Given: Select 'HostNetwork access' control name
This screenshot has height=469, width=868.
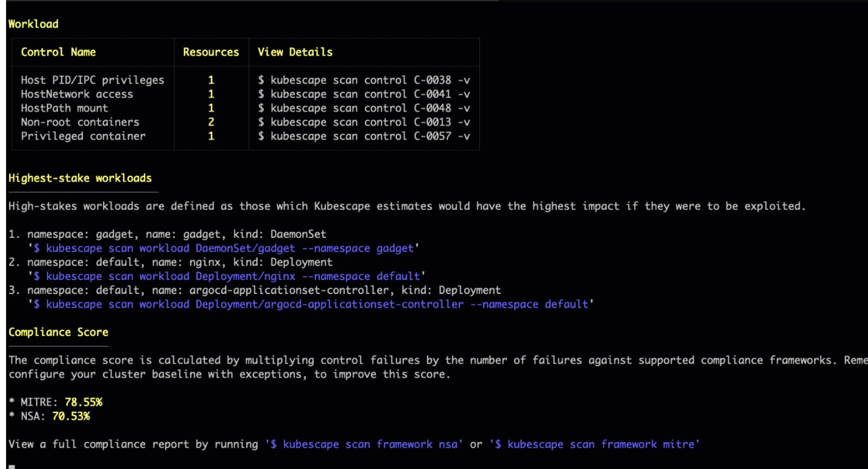Looking at the screenshot, I should click(77, 94).
